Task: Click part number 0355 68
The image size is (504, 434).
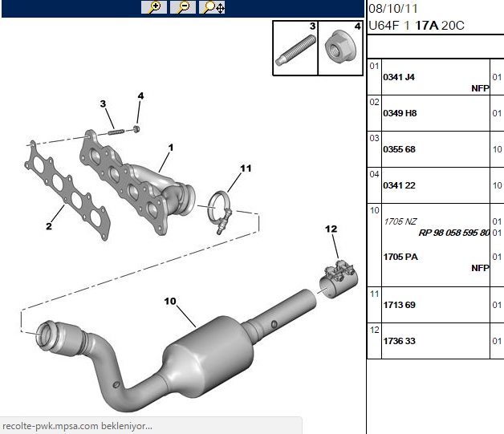Action: click(399, 149)
